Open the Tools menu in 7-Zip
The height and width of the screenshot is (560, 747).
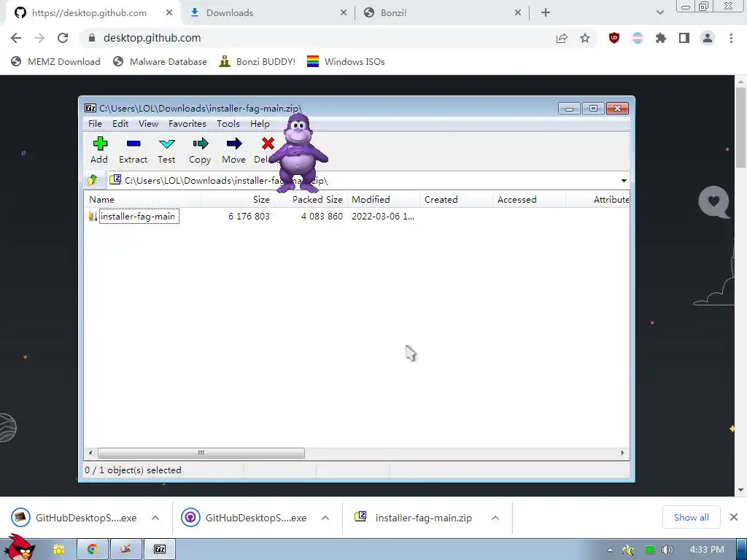(x=228, y=124)
